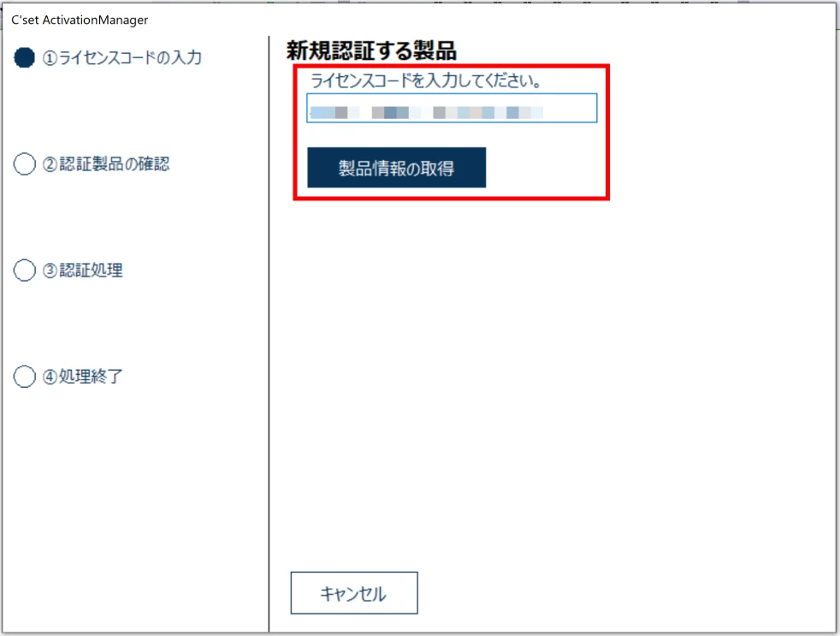Click the filled step 1 circle indicator
Viewport: 840px width, 636px height.
[x=25, y=57]
